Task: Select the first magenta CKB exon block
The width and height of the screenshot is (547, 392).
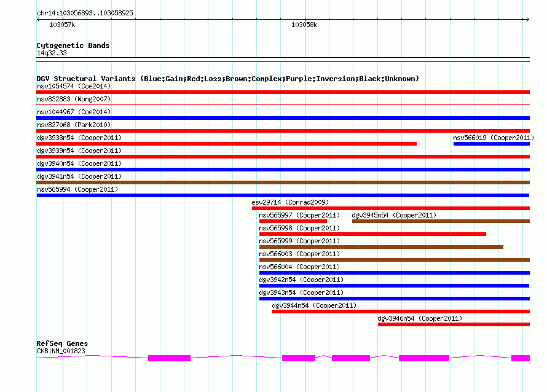Action: click(169, 358)
